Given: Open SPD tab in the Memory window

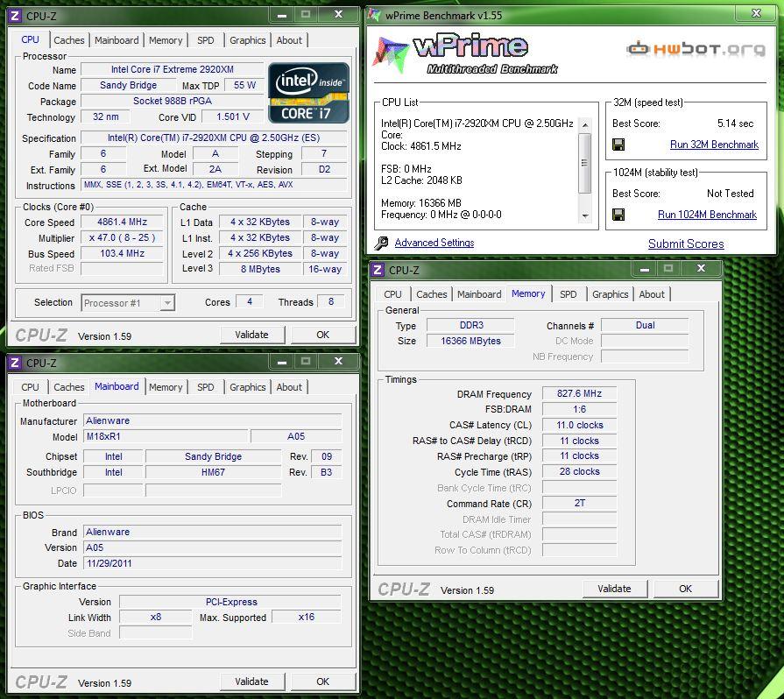Looking at the screenshot, I should pyautogui.click(x=568, y=294).
